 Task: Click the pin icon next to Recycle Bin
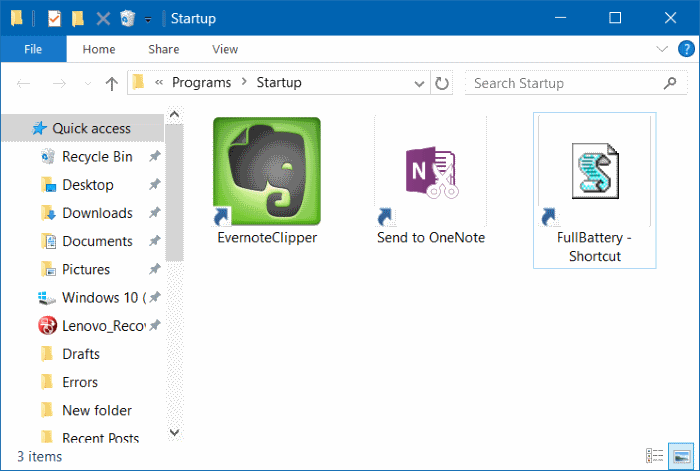tap(154, 156)
